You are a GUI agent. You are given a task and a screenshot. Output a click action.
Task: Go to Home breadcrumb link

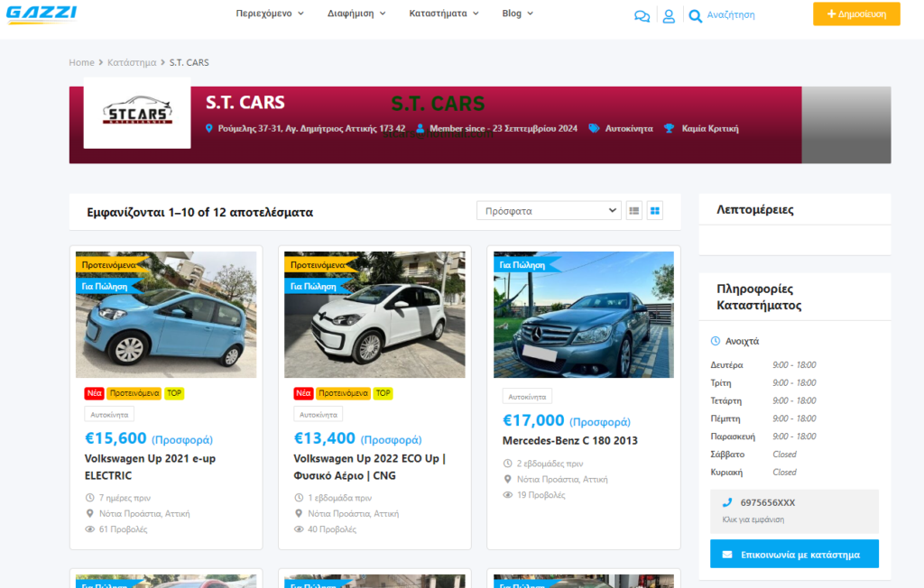click(81, 62)
